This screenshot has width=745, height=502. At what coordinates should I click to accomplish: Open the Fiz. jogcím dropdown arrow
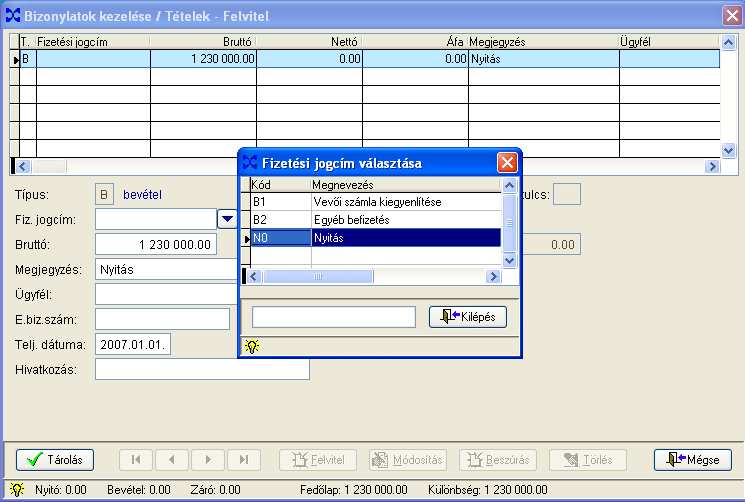click(228, 219)
